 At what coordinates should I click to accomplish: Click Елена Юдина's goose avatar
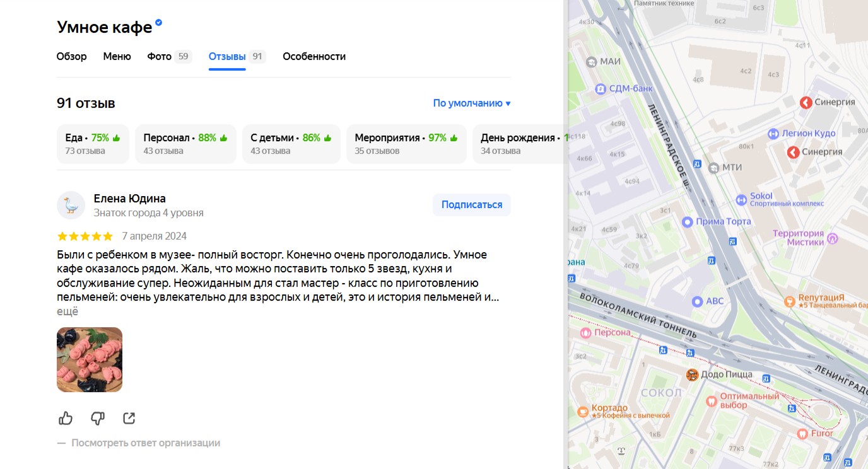(71, 205)
